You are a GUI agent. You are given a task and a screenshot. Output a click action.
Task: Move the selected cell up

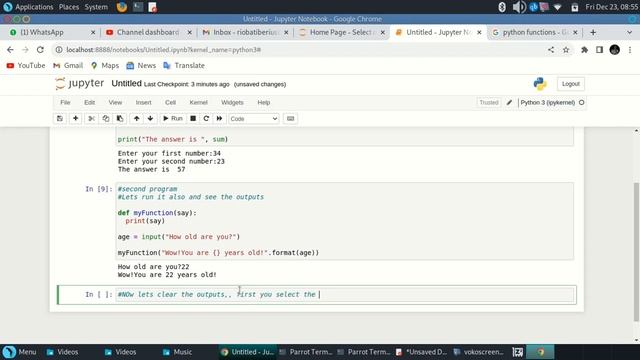[136, 118]
